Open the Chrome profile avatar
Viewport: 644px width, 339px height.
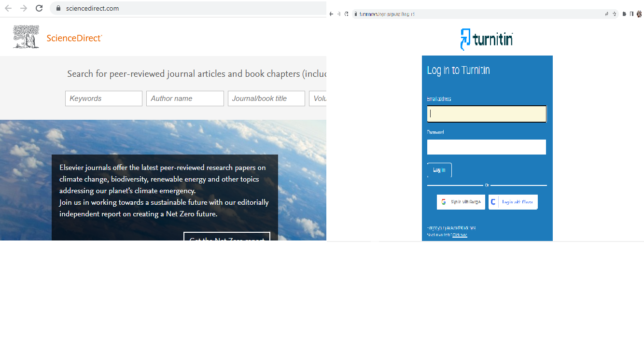click(639, 14)
